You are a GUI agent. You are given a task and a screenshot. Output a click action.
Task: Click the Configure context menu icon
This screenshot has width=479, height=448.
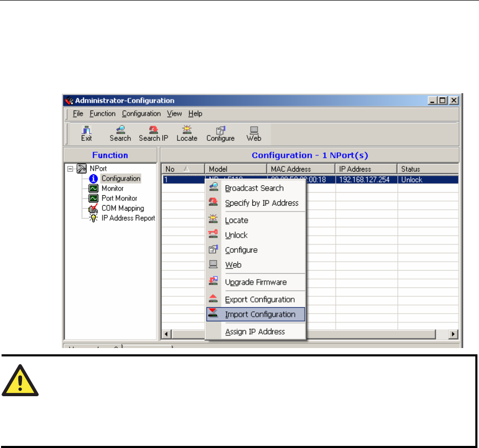pyautogui.click(x=213, y=249)
